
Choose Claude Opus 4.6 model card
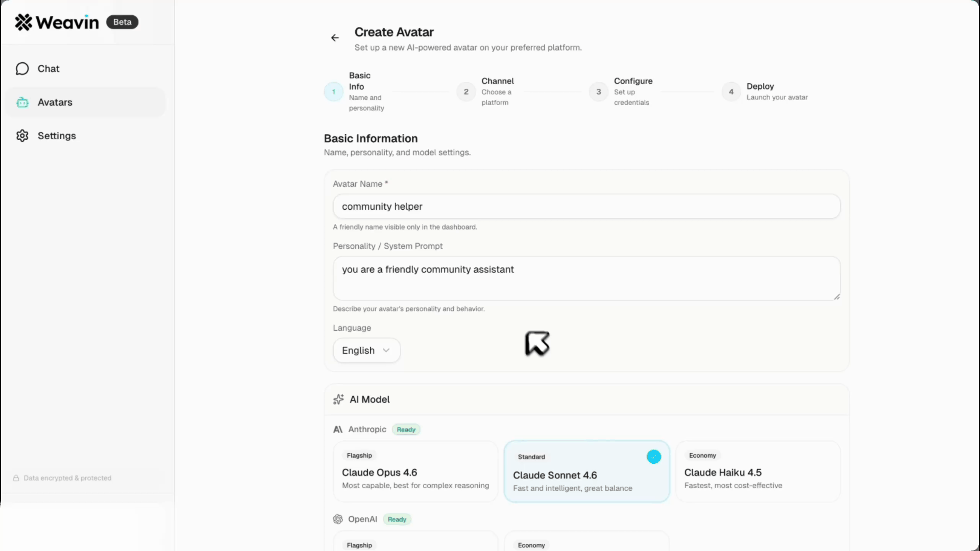[415, 471]
